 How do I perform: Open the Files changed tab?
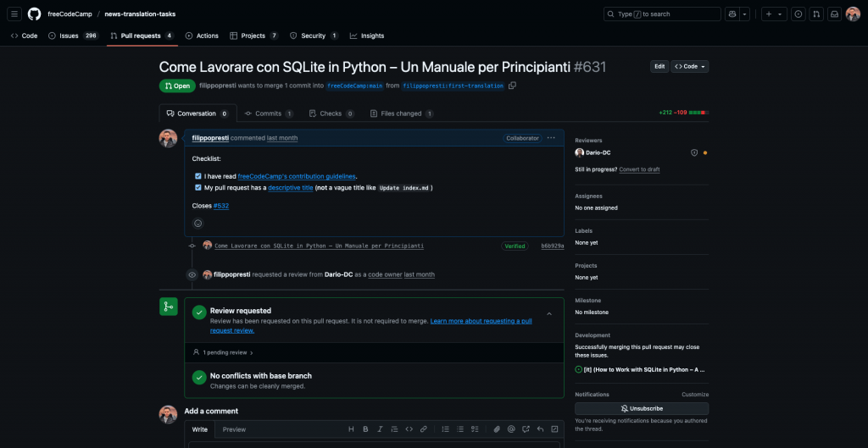tap(402, 113)
